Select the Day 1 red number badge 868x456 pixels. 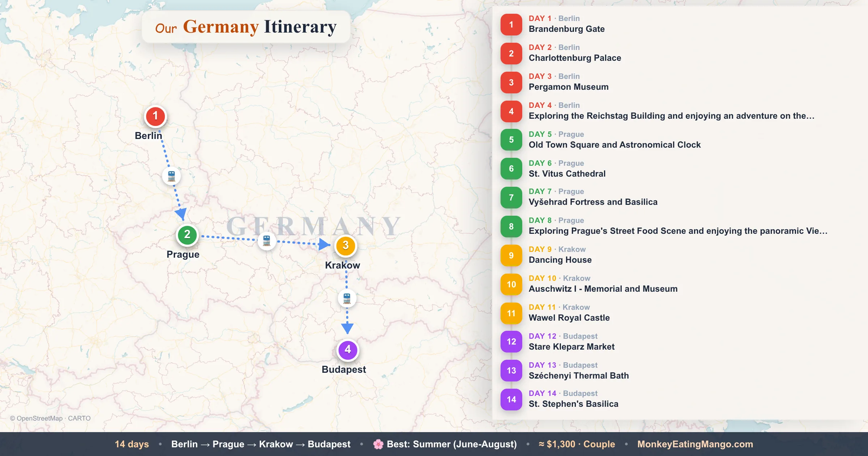(511, 25)
